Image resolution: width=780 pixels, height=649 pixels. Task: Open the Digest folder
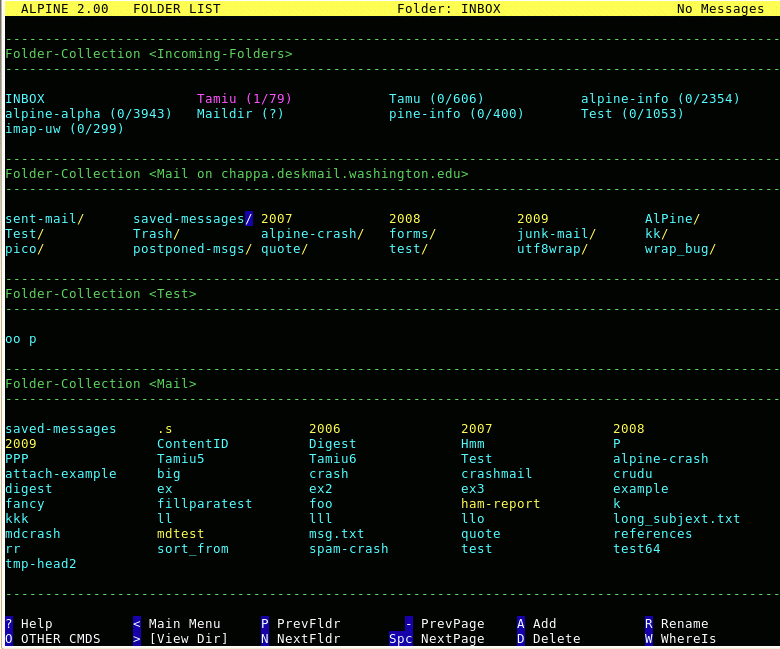coord(332,444)
